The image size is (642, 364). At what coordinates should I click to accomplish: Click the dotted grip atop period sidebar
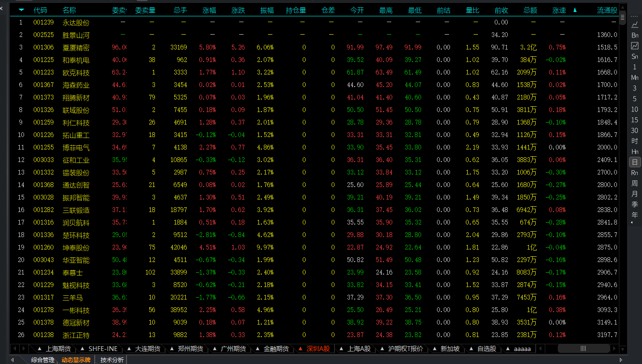635,16
